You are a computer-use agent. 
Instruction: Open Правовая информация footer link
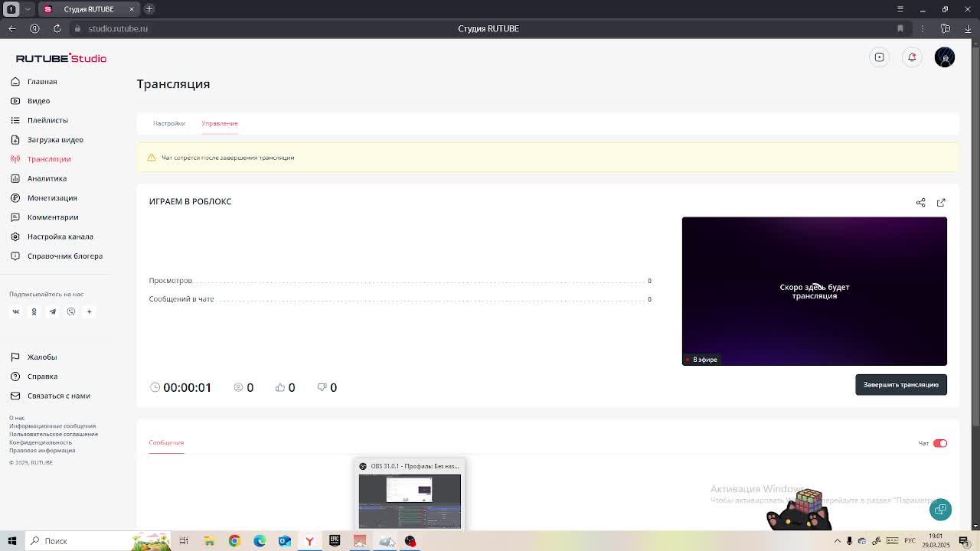click(42, 451)
